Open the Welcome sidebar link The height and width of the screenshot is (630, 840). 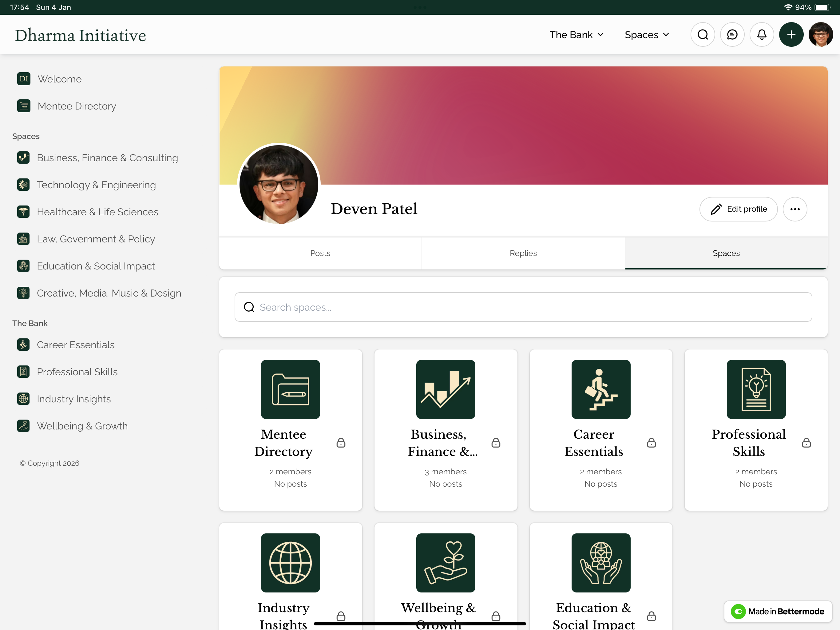[60, 79]
